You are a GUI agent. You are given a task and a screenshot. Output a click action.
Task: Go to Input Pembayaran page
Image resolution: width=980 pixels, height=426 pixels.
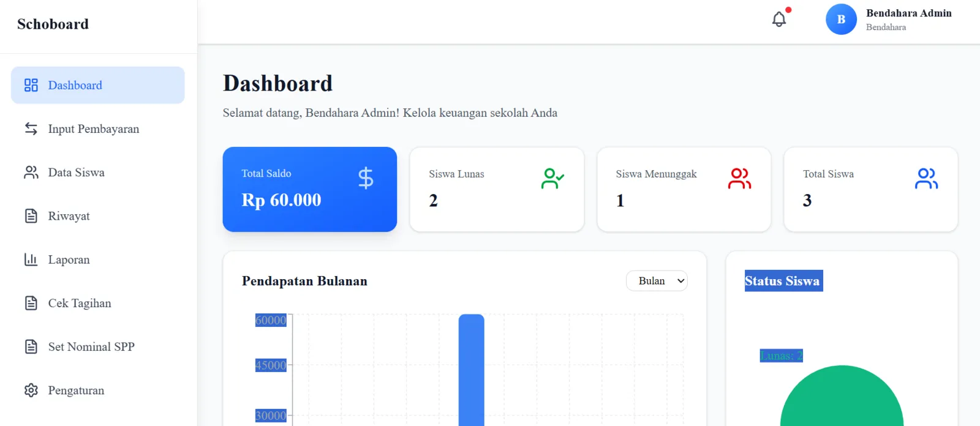tap(98, 129)
